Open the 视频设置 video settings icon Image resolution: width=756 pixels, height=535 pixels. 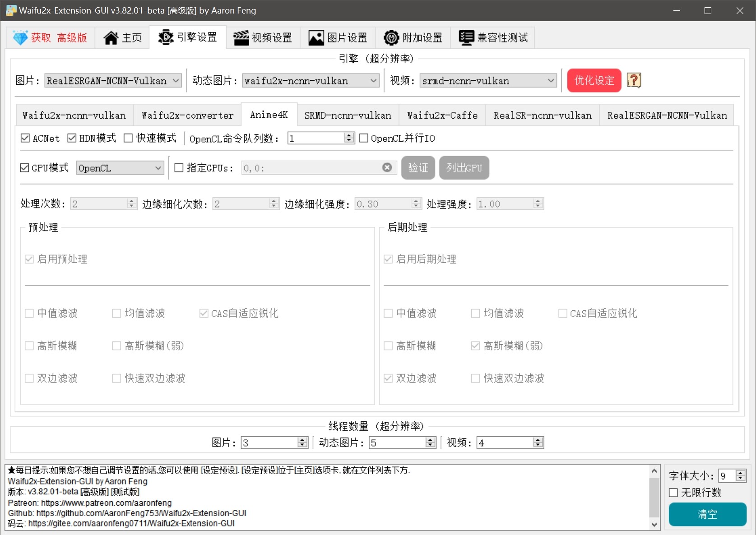241,37
